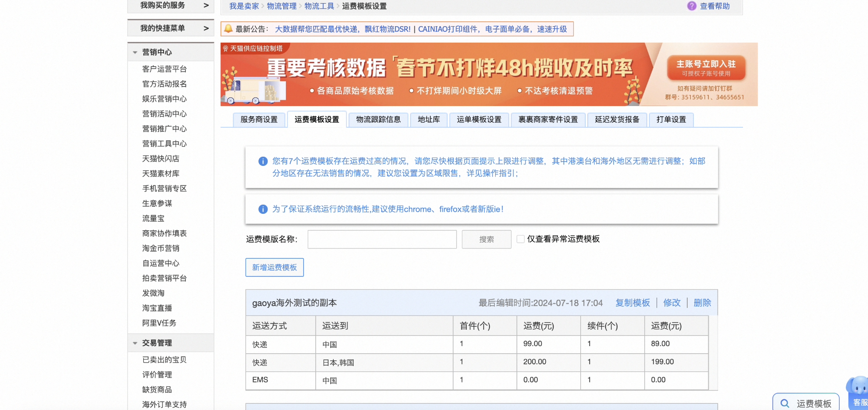Viewport: 868px width, 410px height.
Task: Click 复制模板 for gaoya海外测试的副本
Action: [x=633, y=303]
